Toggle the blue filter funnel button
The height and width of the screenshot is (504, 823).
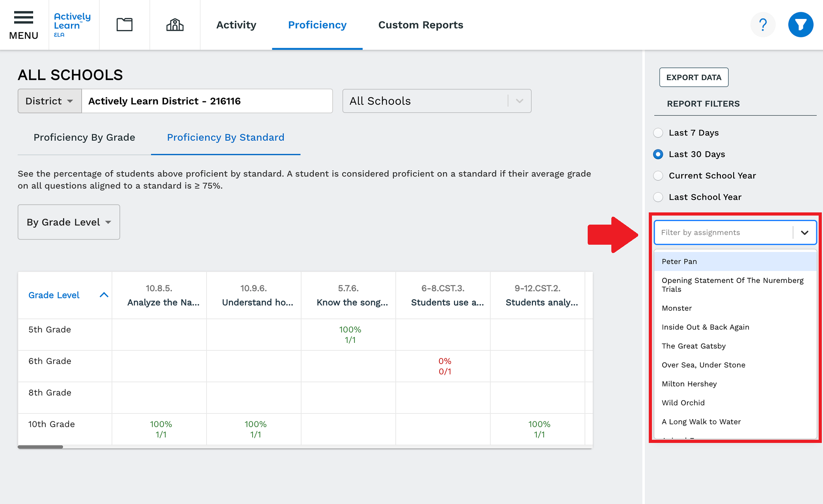click(x=801, y=25)
